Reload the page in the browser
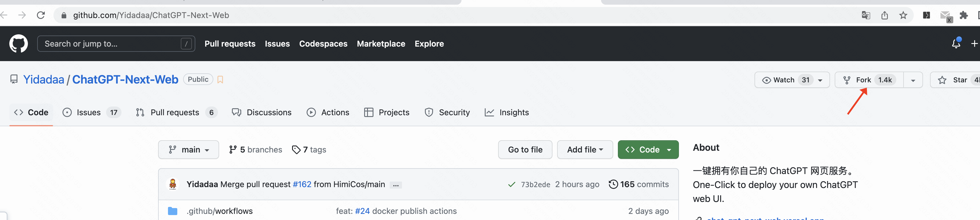The width and height of the screenshot is (980, 220). click(x=41, y=15)
